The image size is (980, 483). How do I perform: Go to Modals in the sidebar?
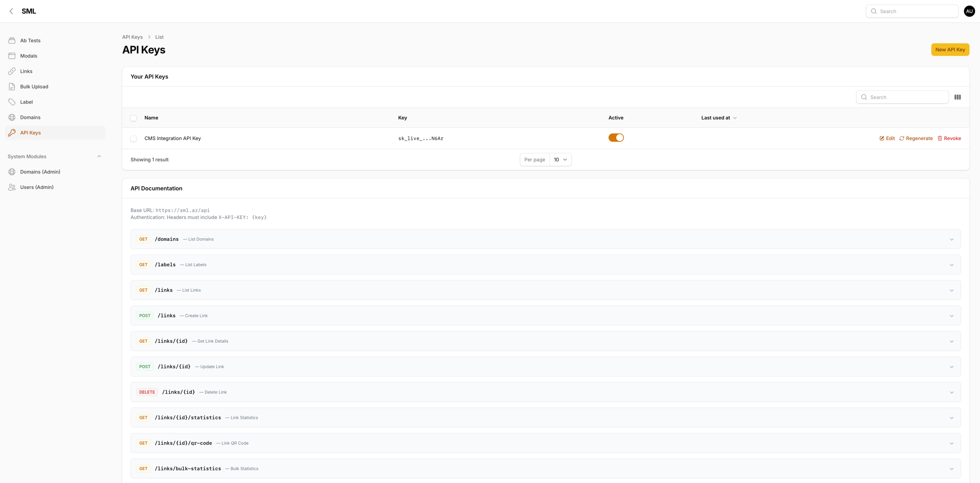coord(29,56)
